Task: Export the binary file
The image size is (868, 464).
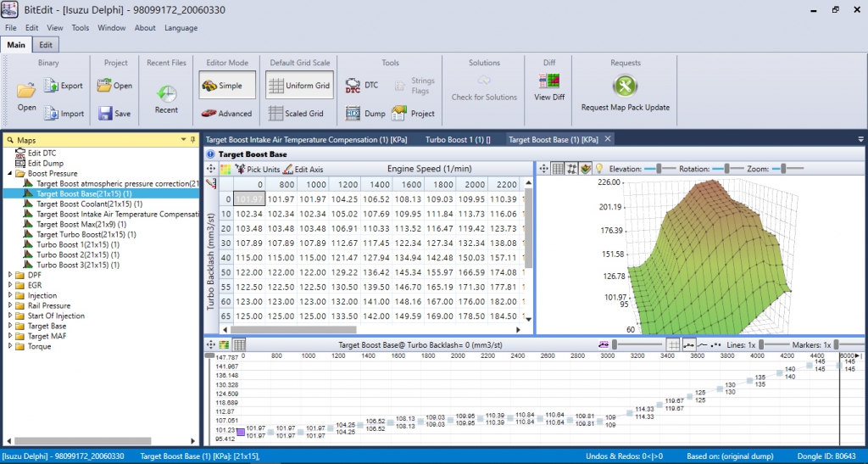Action: click(x=63, y=86)
